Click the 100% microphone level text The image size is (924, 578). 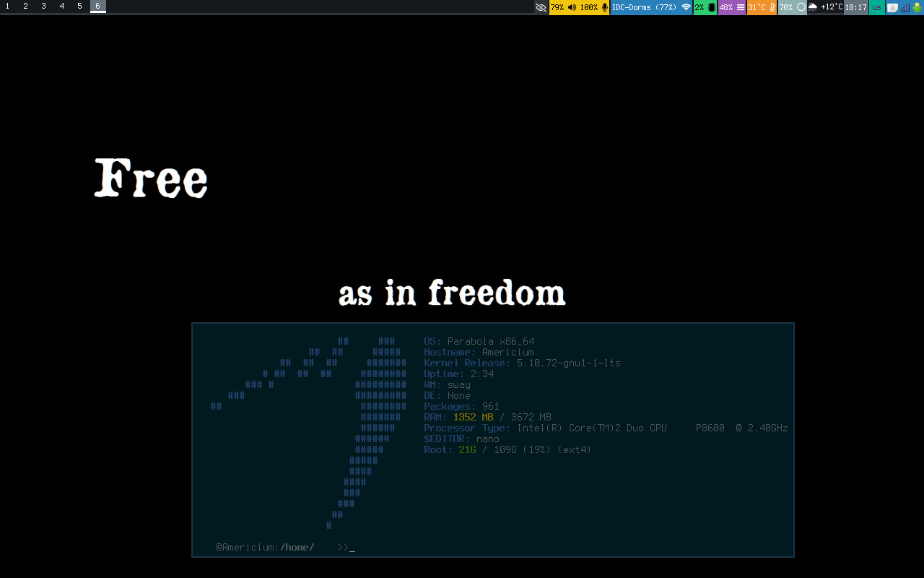[588, 7]
